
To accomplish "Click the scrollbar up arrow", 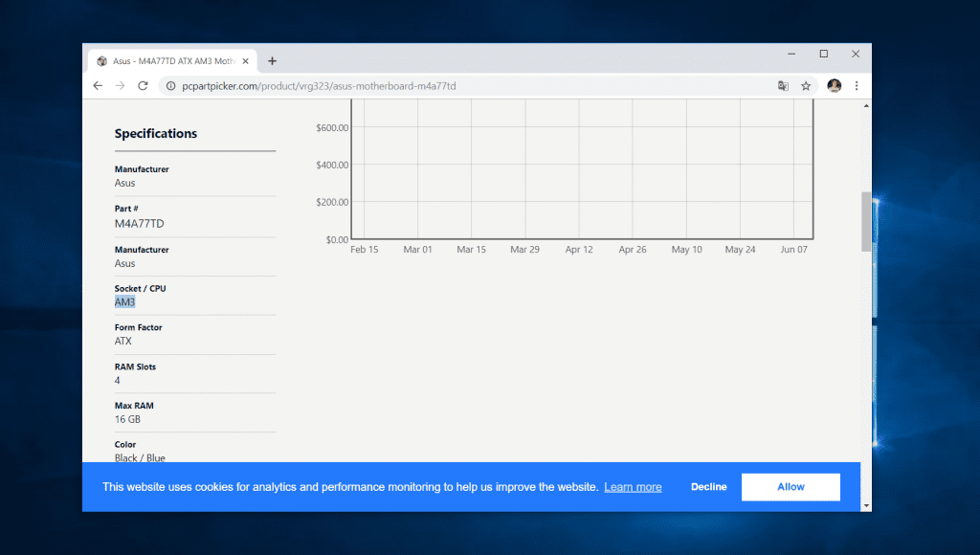I will pos(865,105).
